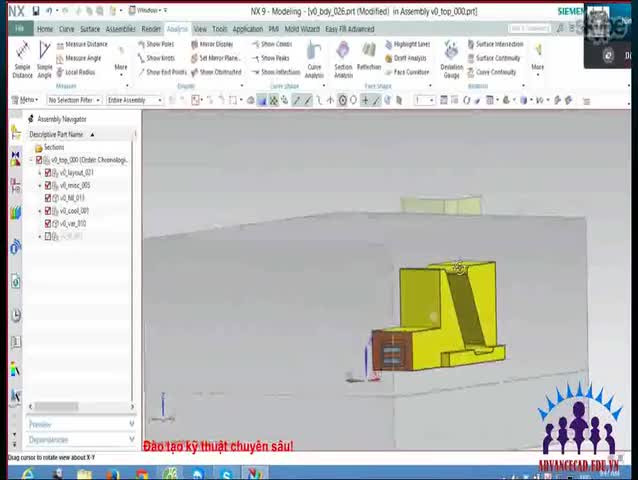
Task: Switch to the Surface tab
Action: point(90,29)
